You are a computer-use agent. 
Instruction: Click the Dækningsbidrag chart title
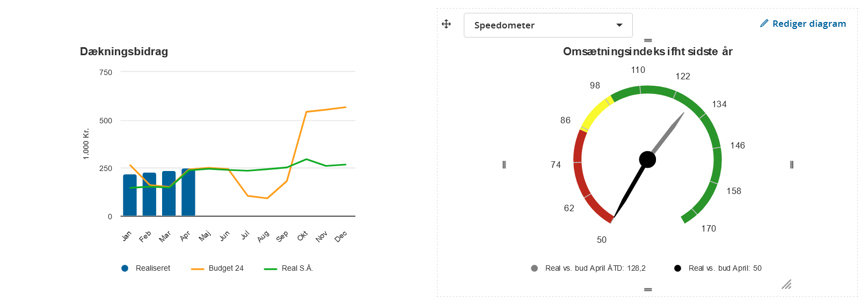click(124, 51)
